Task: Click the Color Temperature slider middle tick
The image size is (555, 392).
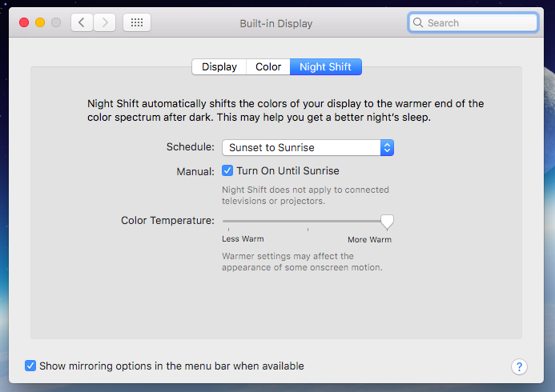Action: [x=308, y=230]
